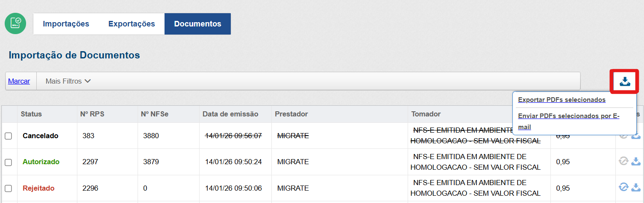Select the Documentos tab

click(x=197, y=24)
